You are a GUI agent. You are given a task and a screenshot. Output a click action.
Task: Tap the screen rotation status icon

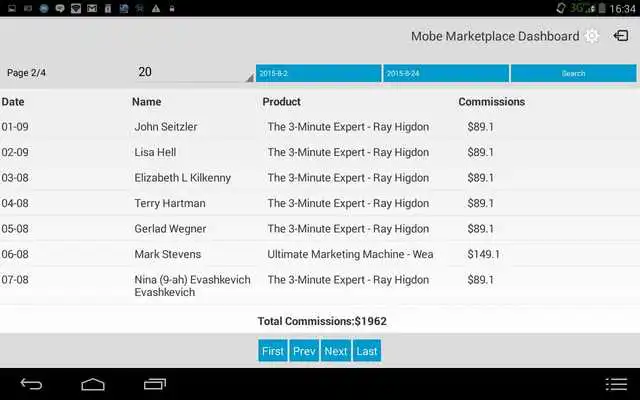click(x=561, y=8)
